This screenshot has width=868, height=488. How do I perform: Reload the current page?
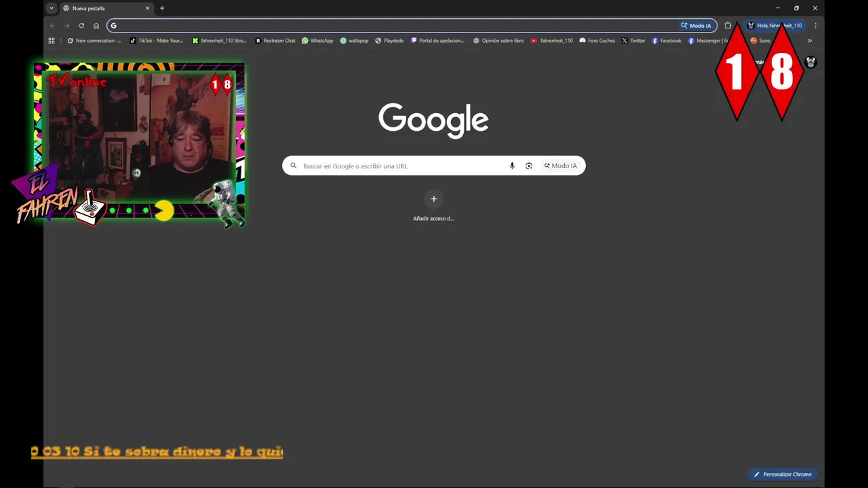point(81,26)
